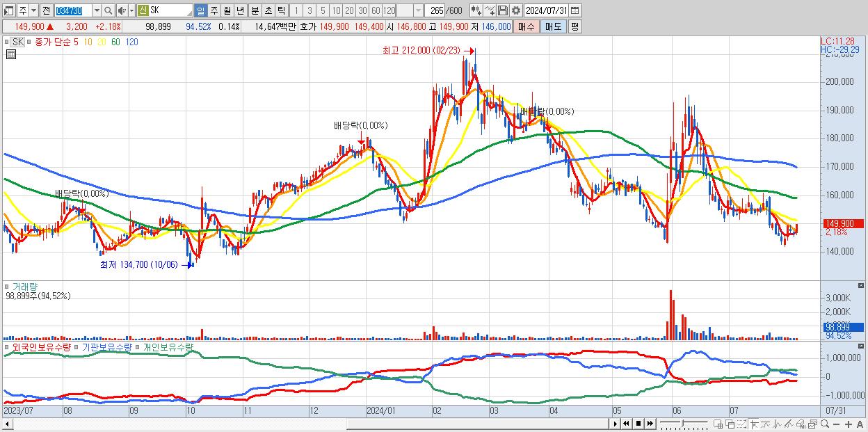This screenshot has height=432, width=868.
Task: Click the indicator add icon
Action: click(476, 10)
